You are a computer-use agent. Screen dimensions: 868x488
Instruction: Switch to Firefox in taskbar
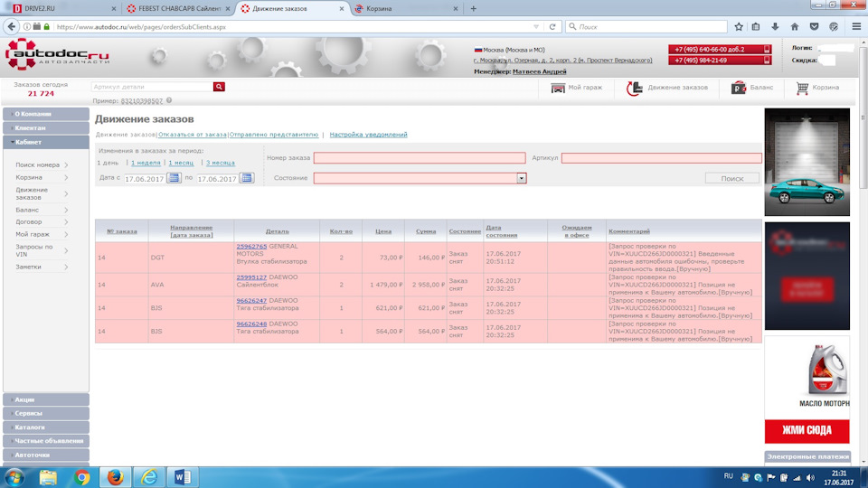point(115,477)
